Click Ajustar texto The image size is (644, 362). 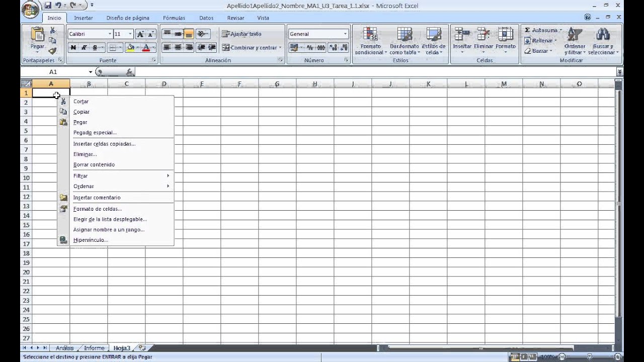click(x=242, y=34)
